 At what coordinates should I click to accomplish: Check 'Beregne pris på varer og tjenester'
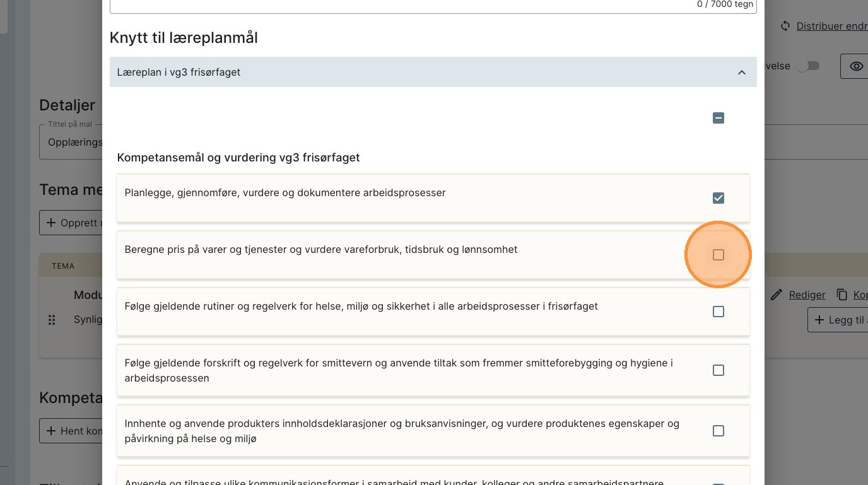718,255
